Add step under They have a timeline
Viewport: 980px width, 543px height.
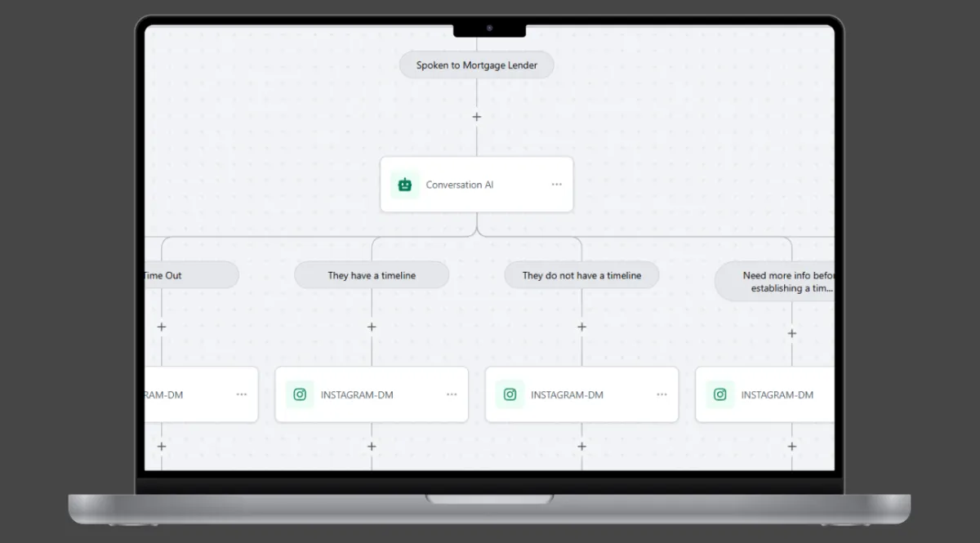tap(372, 327)
